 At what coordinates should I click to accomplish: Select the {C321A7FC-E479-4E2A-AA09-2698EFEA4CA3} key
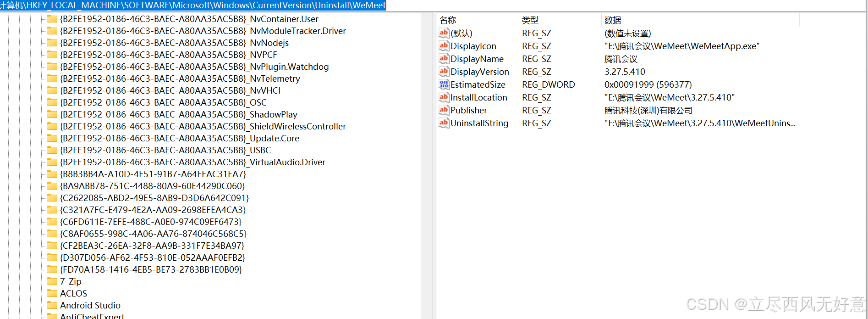[x=153, y=210]
